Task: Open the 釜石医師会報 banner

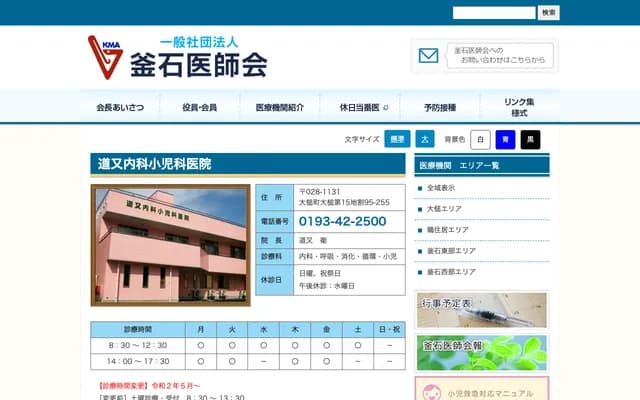Action: pyautogui.click(x=481, y=352)
